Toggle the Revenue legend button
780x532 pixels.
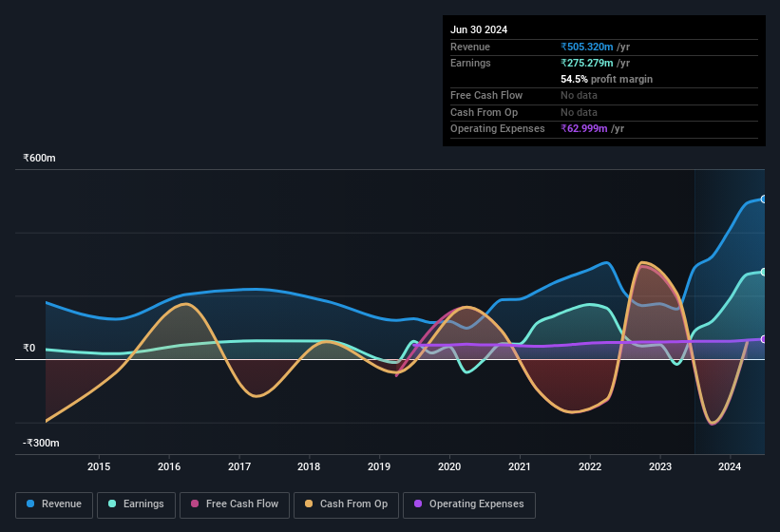pyautogui.click(x=54, y=504)
